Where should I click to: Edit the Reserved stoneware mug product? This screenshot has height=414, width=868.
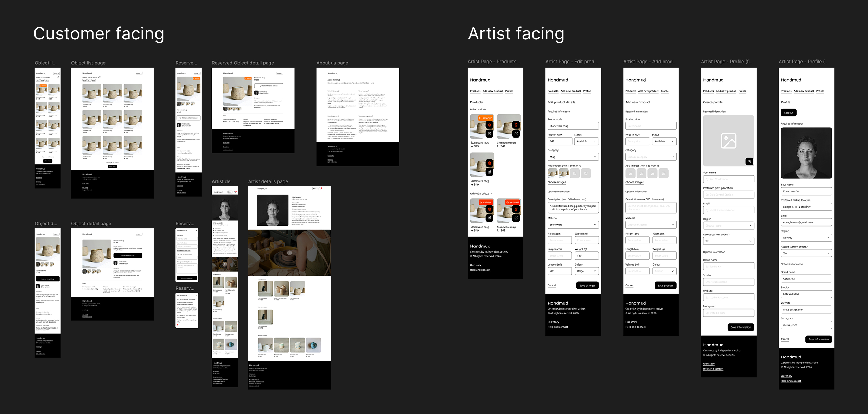pos(489,134)
